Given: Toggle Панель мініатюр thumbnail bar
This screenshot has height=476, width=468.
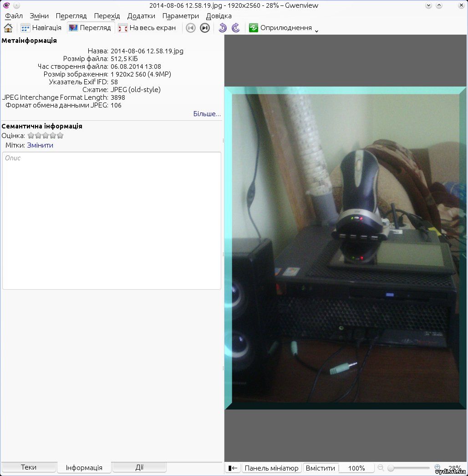Looking at the screenshot, I should tap(272, 468).
